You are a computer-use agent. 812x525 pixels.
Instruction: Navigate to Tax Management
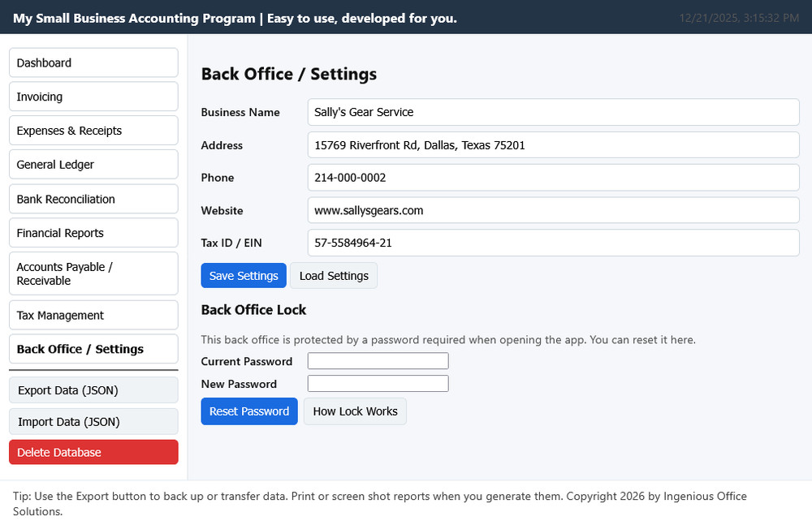(93, 316)
